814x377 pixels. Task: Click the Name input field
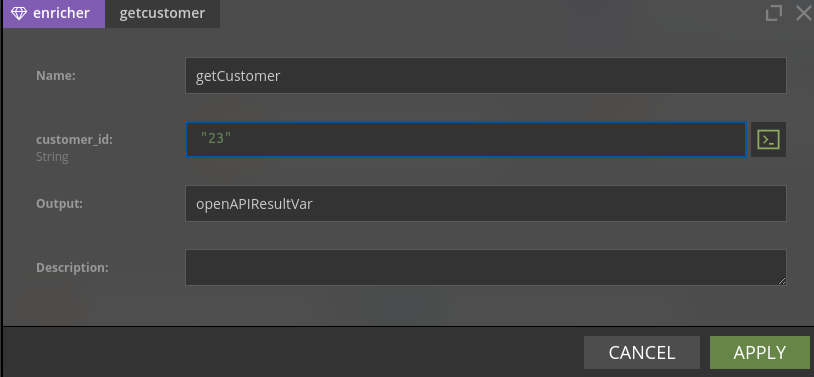click(485, 76)
